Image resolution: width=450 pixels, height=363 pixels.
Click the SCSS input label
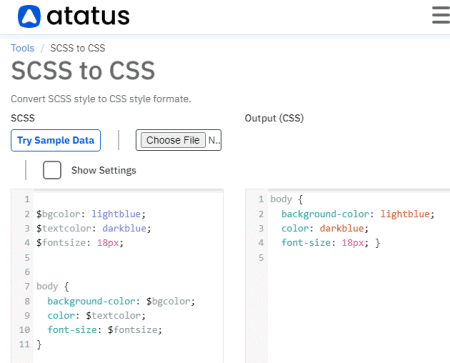coord(23,118)
